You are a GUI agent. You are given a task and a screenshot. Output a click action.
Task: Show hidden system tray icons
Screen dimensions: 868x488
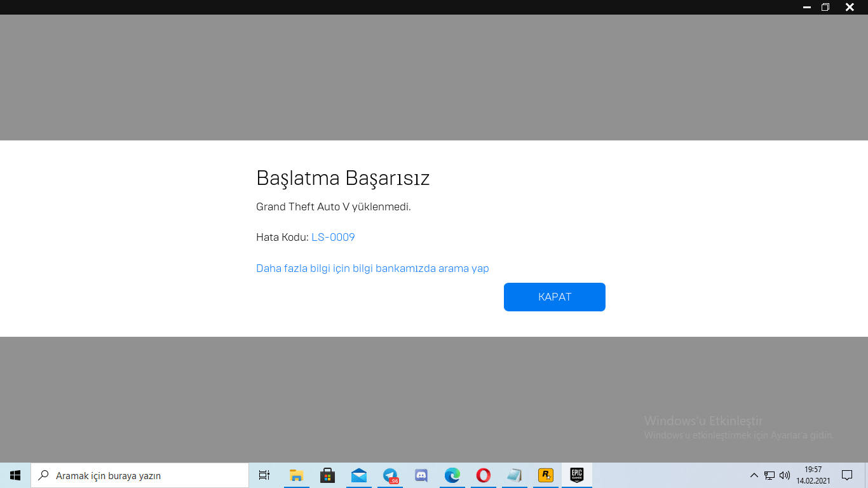[754, 475]
